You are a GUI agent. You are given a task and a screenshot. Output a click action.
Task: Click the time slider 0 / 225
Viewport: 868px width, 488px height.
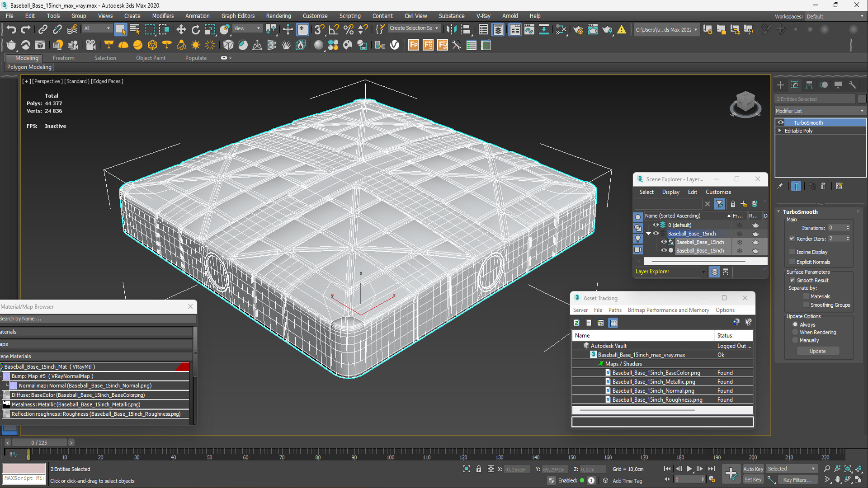pyautogui.click(x=39, y=442)
